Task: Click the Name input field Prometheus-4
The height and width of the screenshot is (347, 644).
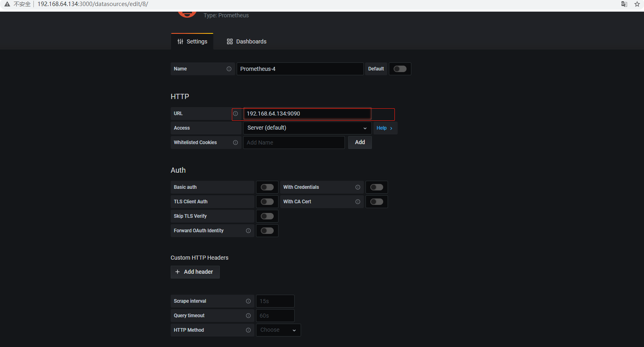Action: (x=300, y=69)
